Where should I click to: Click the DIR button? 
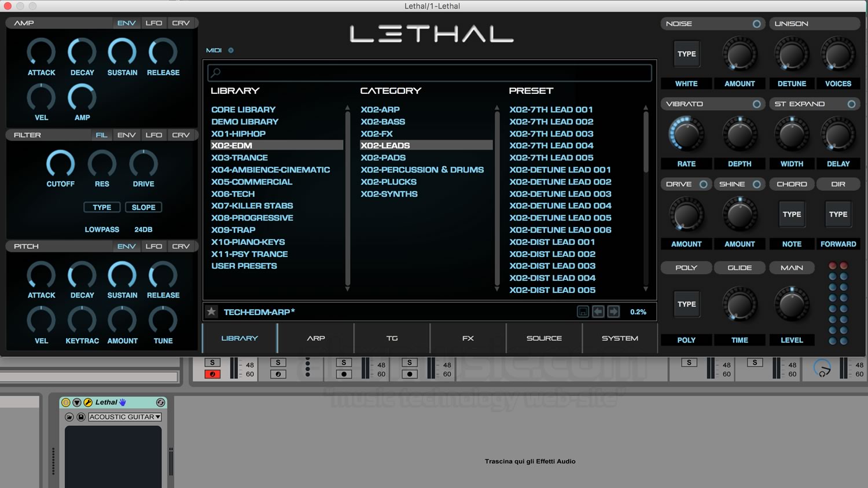[838, 184]
